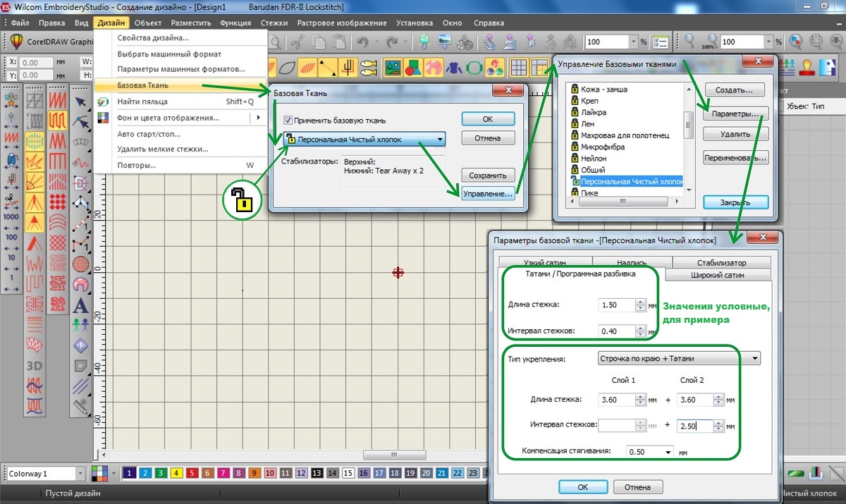Screen dimensions: 846x504
Task: Choose 'Свойства дизайна...' from Дизайн menu
Action: point(153,38)
